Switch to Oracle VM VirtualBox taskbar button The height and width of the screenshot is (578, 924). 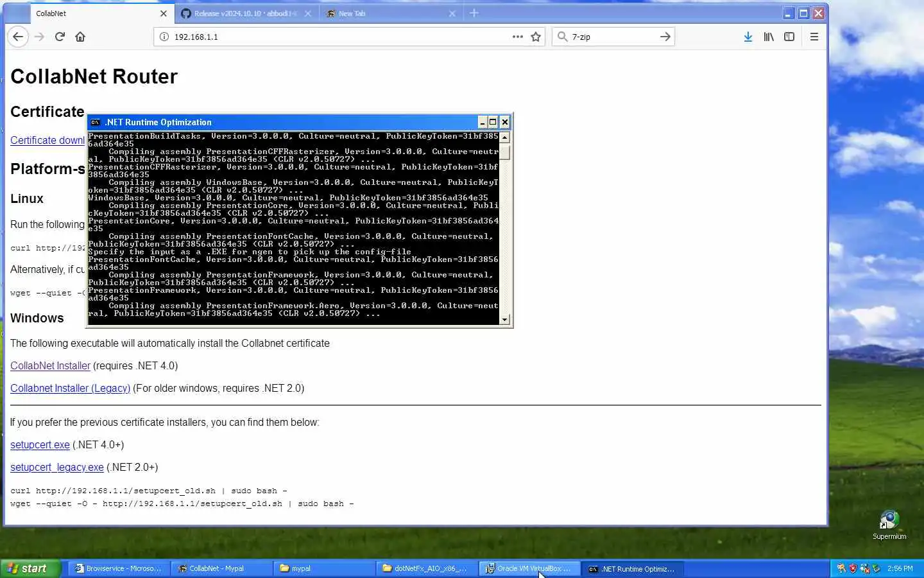[529, 568]
